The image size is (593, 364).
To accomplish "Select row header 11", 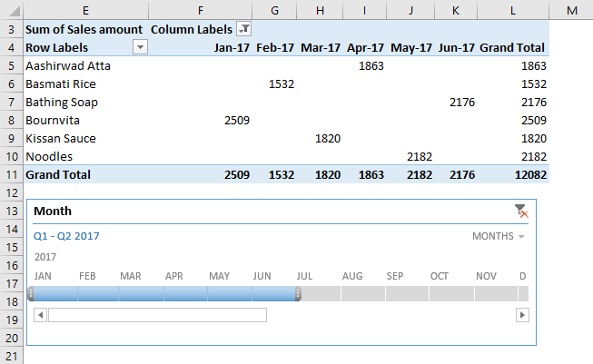I will tap(12, 174).
